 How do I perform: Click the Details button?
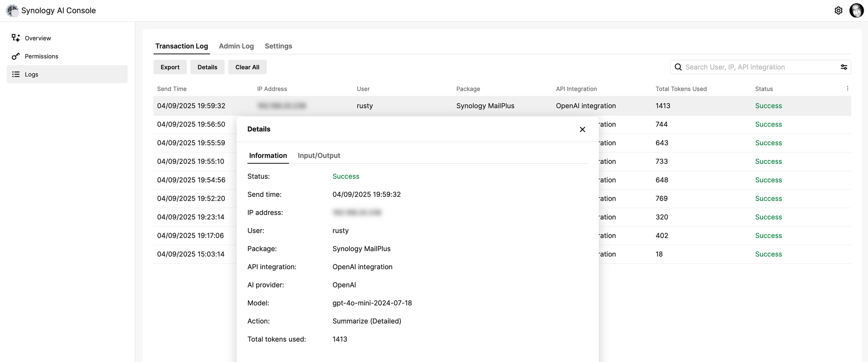207,67
